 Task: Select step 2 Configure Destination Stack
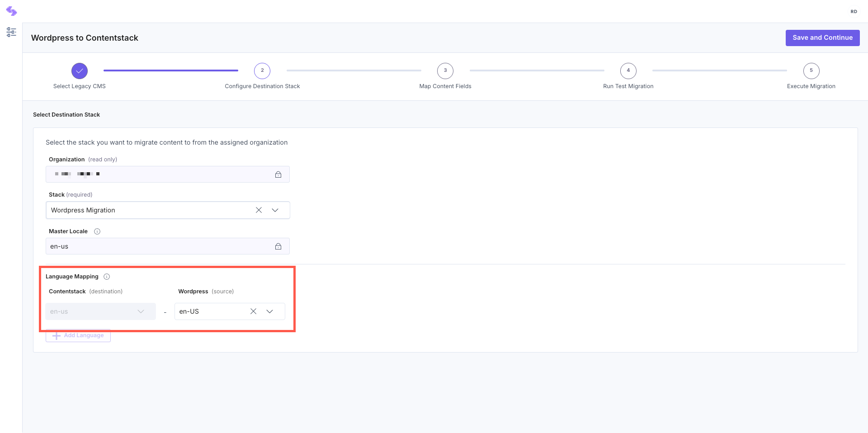[x=262, y=71]
